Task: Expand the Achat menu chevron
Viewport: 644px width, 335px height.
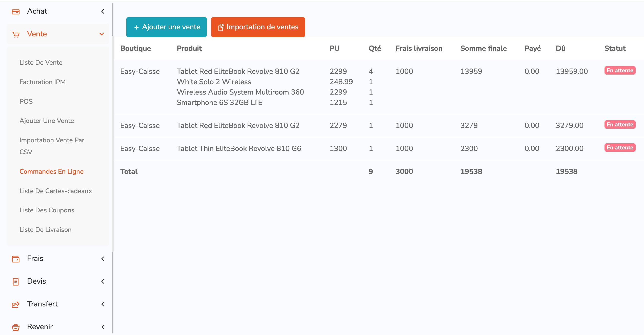Action: 103,11
